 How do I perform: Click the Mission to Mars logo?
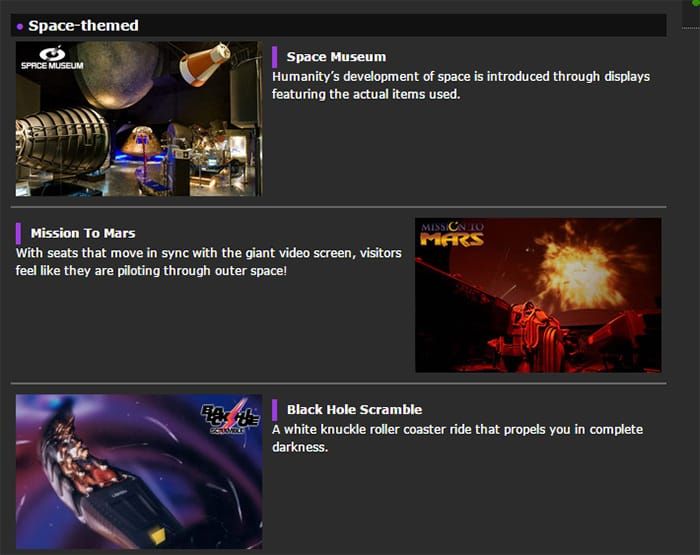tap(452, 234)
